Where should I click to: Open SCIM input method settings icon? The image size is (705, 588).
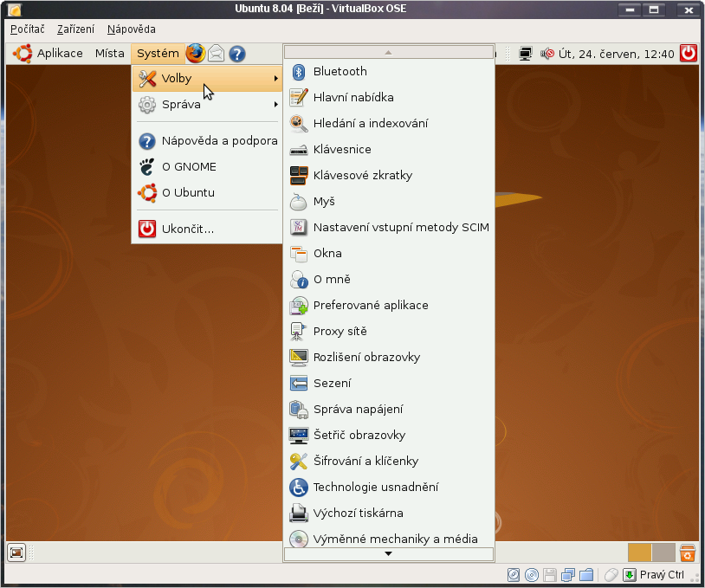click(x=299, y=228)
